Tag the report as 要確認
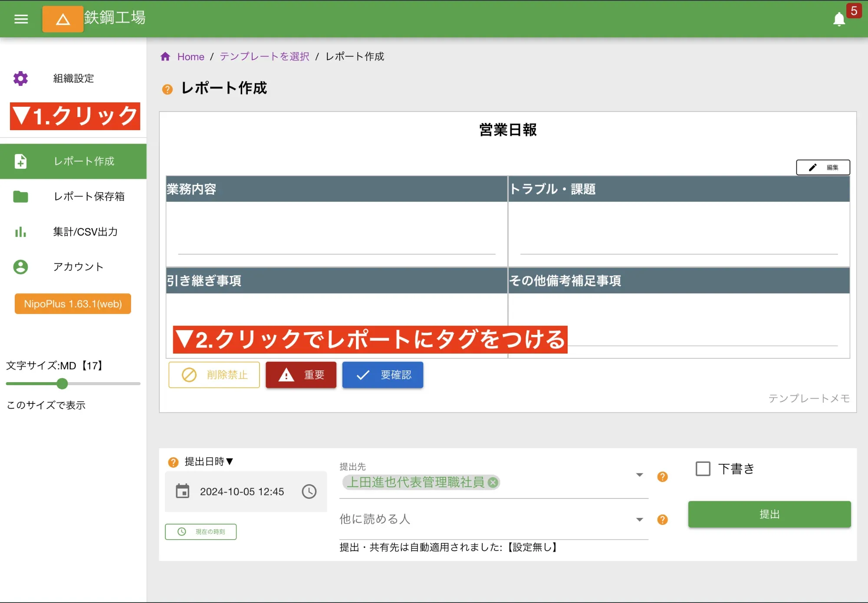868x603 pixels. point(382,375)
